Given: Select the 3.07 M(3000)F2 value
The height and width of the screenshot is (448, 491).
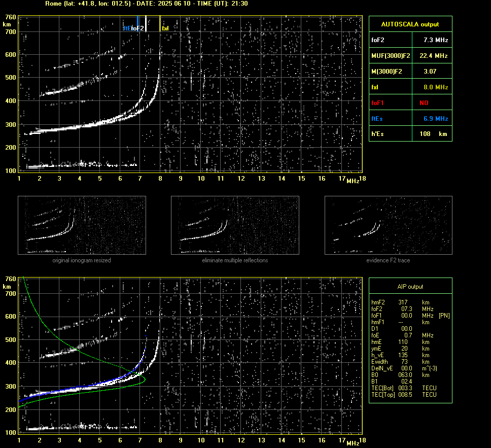Looking at the screenshot, I should [x=430, y=71].
